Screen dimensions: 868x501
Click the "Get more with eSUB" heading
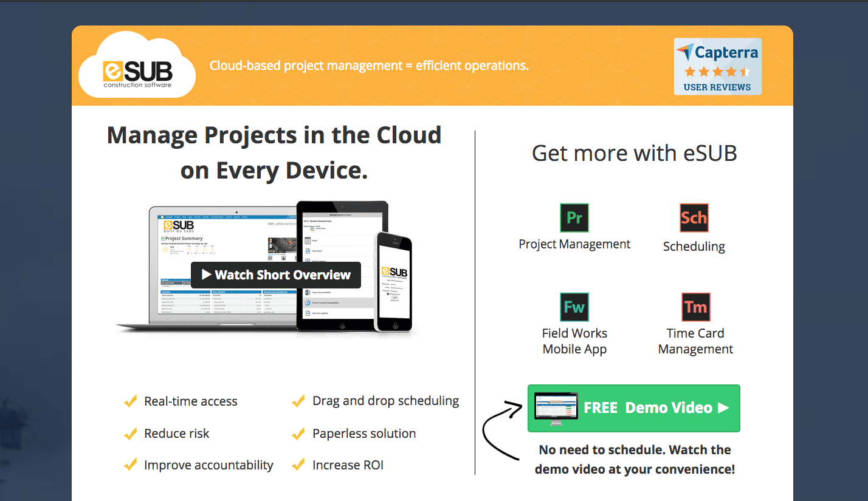tap(634, 153)
